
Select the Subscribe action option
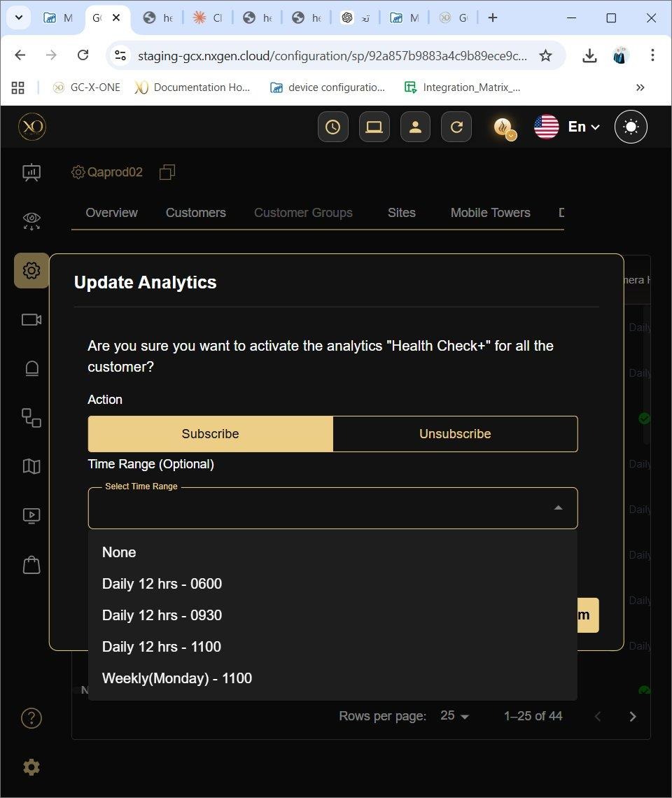click(210, 434)
